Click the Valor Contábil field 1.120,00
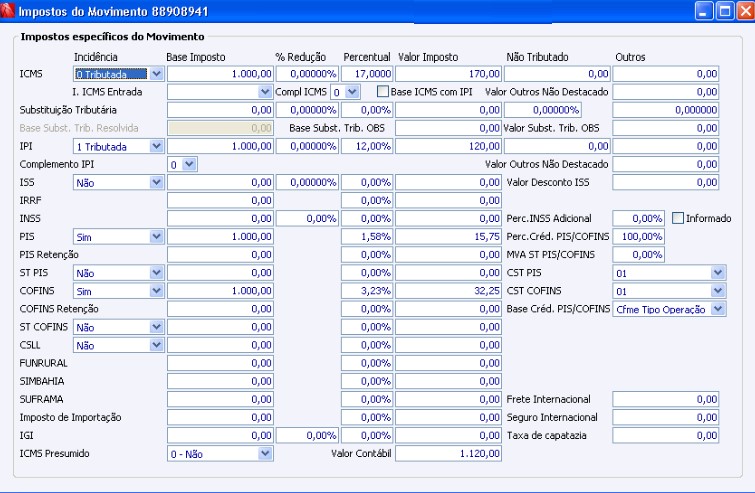755x493 pixels. (448, 454)
